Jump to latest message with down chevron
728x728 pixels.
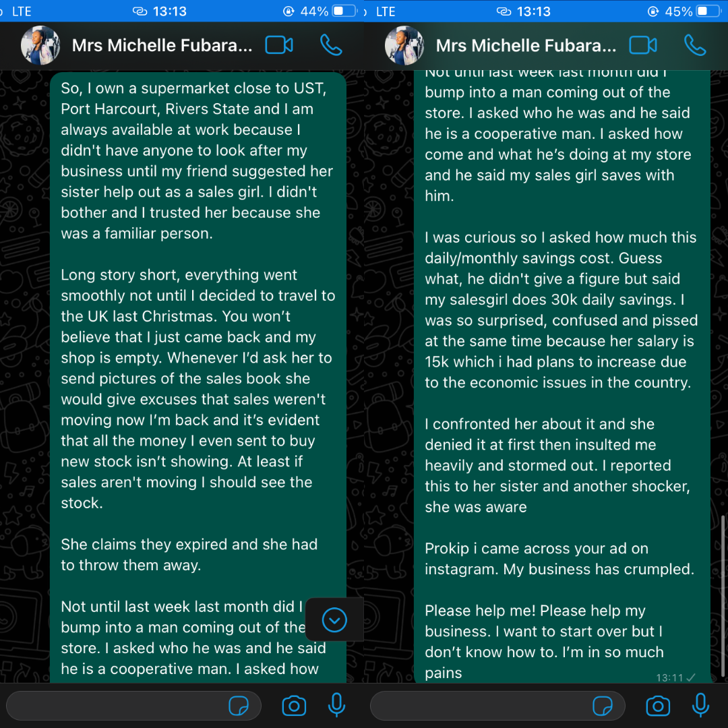point(334,620)
